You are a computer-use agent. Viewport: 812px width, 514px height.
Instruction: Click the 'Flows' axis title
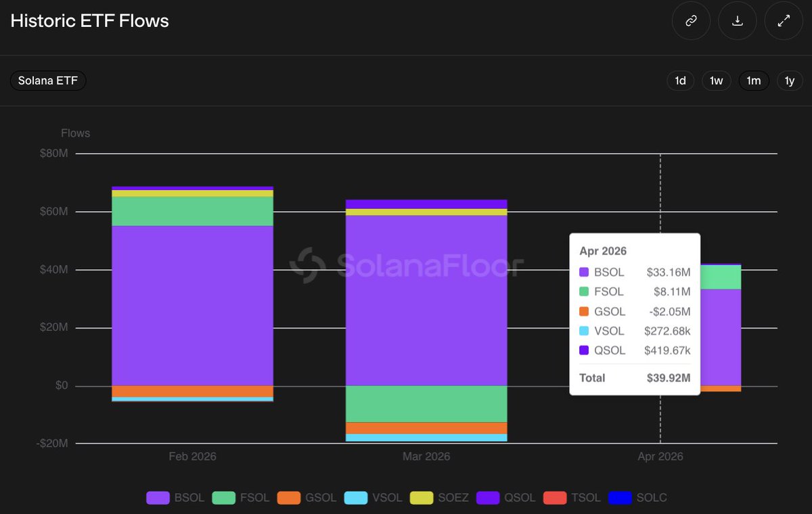[x=75, y=133]
